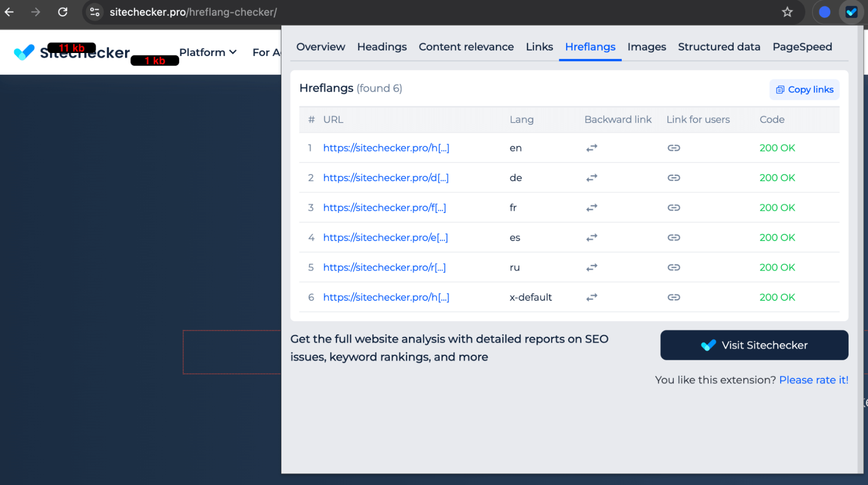Click the Headings tab
The image size is (868, 485).
[382, 47]
